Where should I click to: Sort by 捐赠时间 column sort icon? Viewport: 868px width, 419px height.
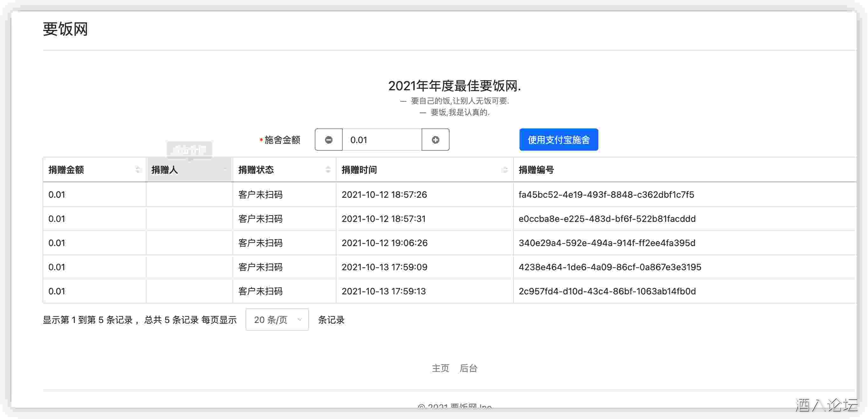point(504,170)
